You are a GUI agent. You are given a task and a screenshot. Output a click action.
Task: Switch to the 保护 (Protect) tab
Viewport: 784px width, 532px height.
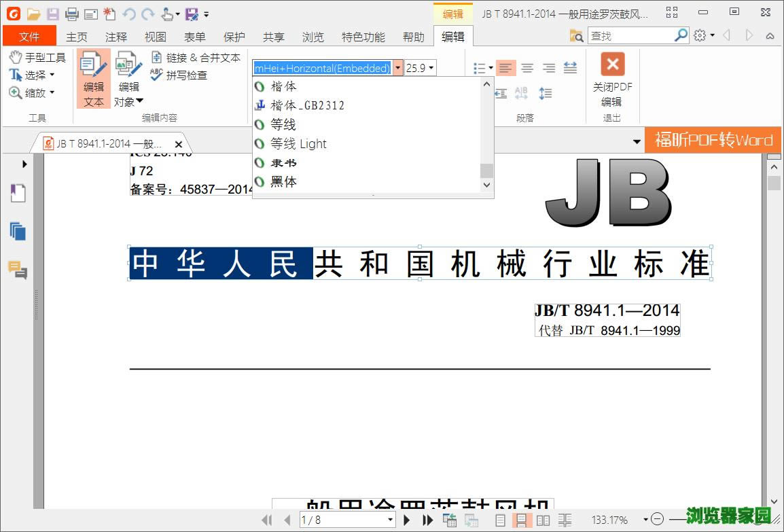coord(234,37)
